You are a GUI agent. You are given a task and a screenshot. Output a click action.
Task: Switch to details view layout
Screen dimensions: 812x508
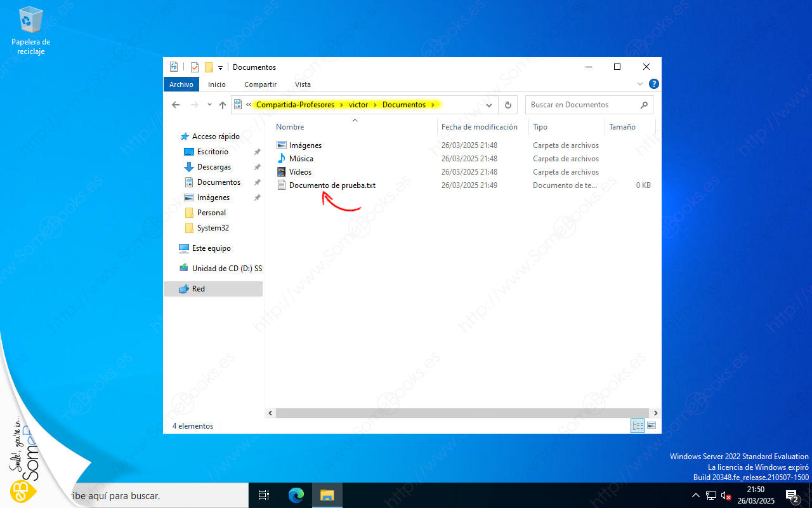click(638, 426)
